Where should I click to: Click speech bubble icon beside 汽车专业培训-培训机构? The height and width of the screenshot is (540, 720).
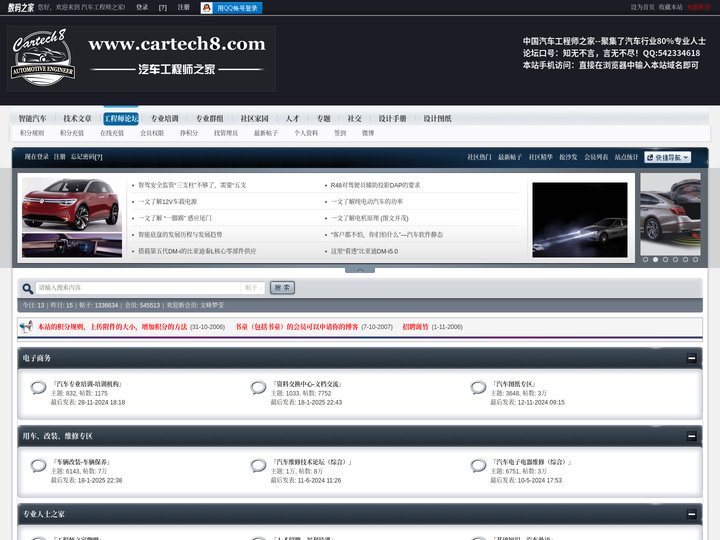pos(39,388)
